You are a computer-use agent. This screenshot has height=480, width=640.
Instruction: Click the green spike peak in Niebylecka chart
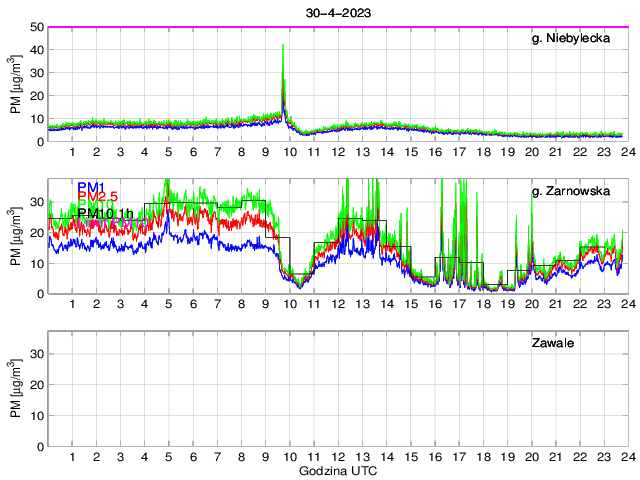pos(283,46)
